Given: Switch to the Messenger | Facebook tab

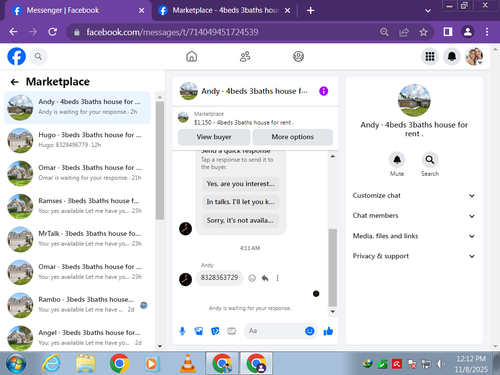Looking at the screenshot, I should pyautogui.click(x=77, y=10).
